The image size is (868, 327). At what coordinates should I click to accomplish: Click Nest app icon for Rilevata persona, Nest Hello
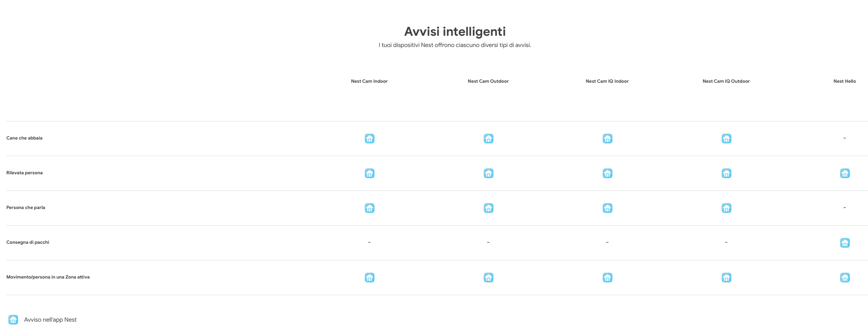(845, 173)
